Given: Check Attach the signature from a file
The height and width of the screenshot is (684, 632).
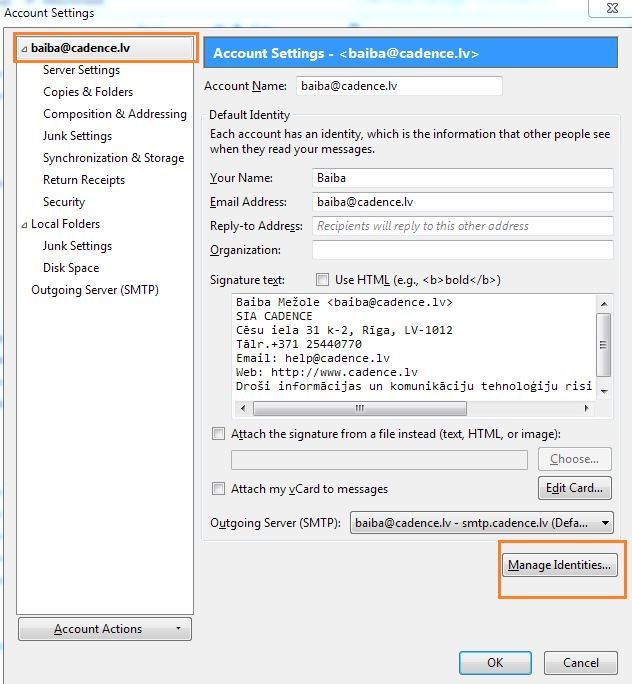Looking at the screenshot, I should coord(219,434).
